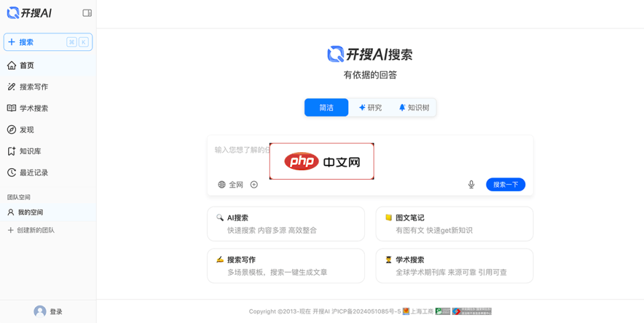Click the sparkle icon on 研究 tab

coord(362,107)
